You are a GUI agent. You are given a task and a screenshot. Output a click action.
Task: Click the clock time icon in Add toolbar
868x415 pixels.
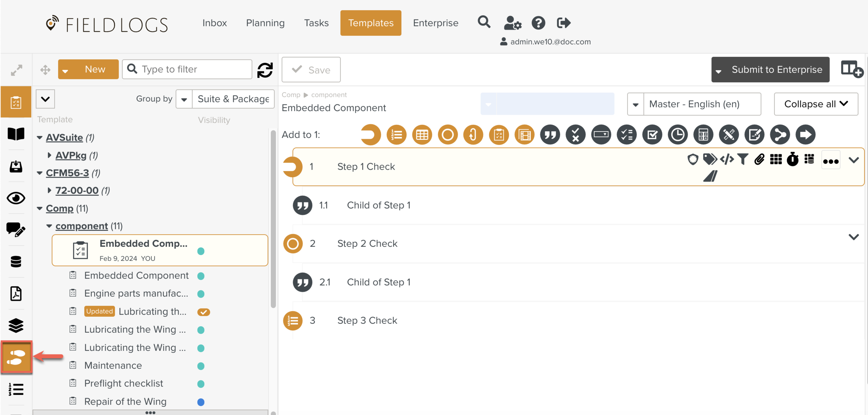coord(678,135)
